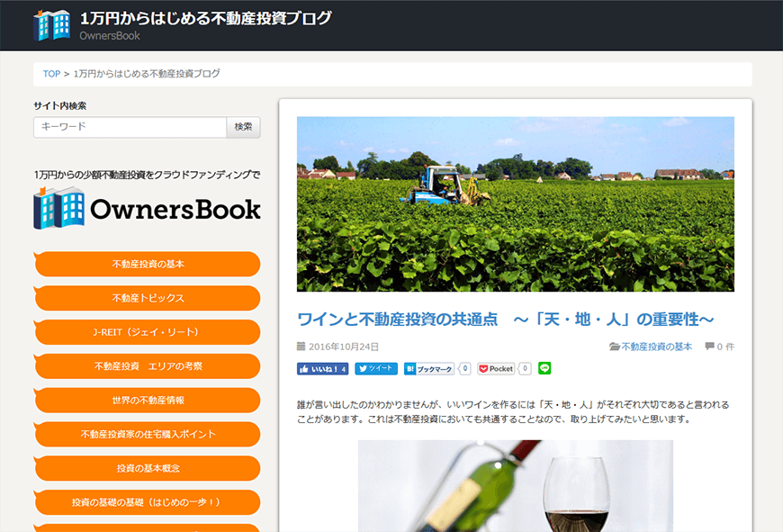
Task: Click the calendar icon beside the date
Action: [x=301, y=347]
